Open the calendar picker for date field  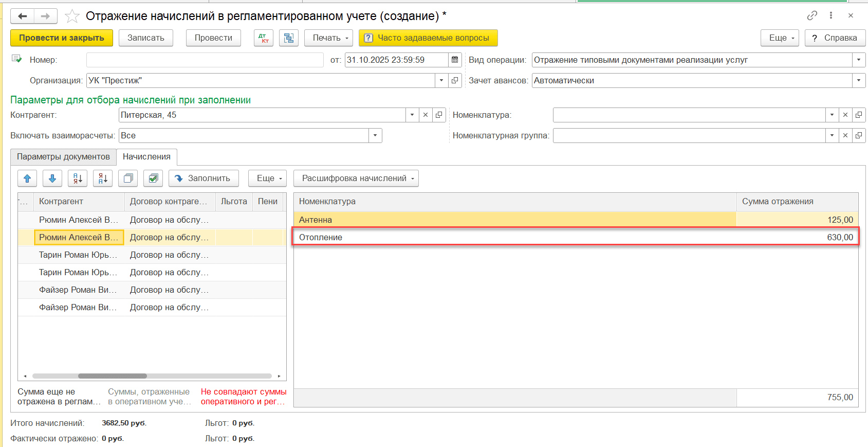point(455,60)
